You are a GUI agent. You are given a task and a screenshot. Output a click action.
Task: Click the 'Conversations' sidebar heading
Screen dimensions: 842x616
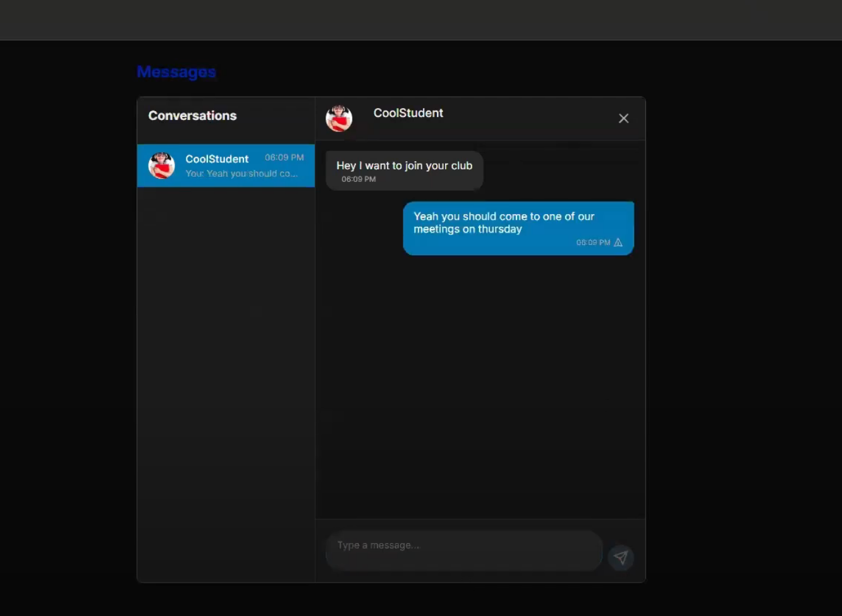pyautogui.click(x=192, y=116)
